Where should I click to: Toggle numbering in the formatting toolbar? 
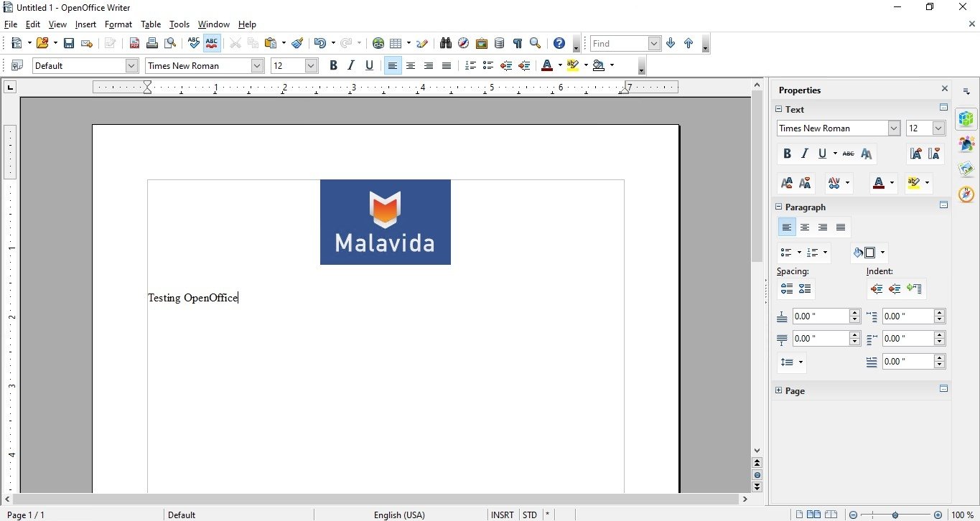click(x=470, y=65)
